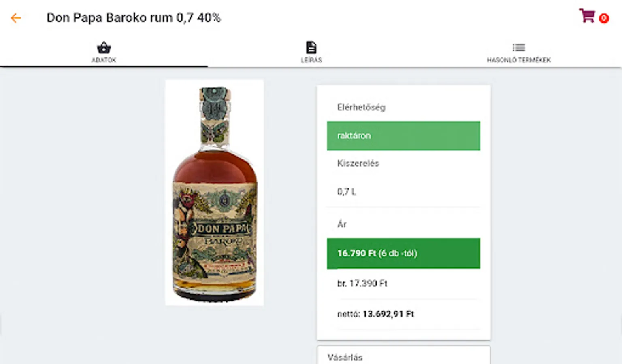
Task: Open the Leírás tab label
Action: 311,60
